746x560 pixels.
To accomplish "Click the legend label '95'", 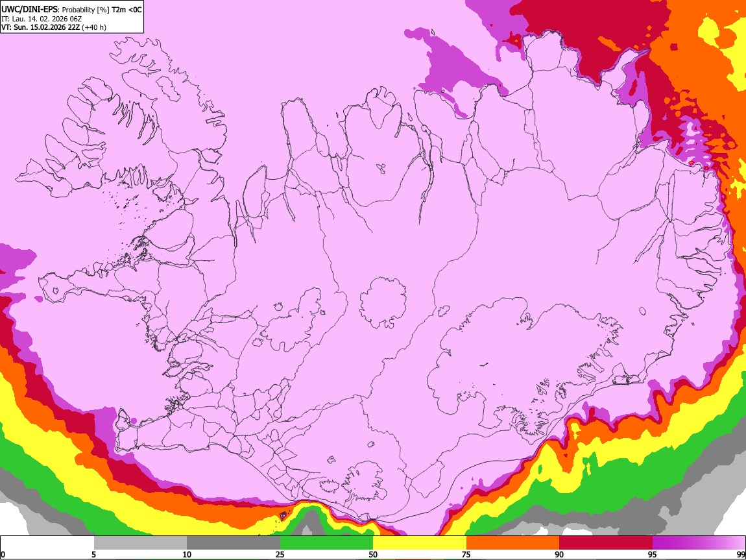I will [653, 554].
